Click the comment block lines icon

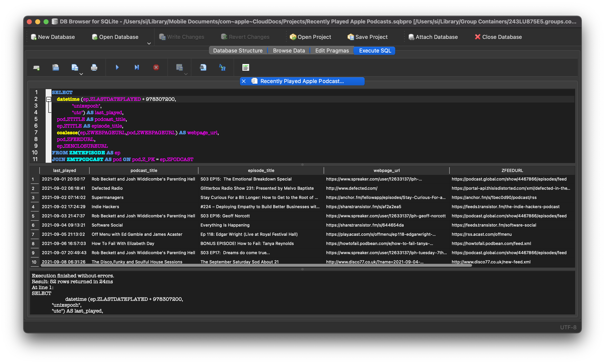[x=246, y=67]
